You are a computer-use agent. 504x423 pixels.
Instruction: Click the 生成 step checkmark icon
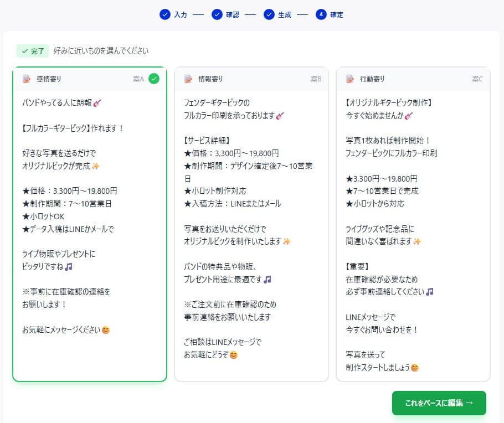pos(269,15)
